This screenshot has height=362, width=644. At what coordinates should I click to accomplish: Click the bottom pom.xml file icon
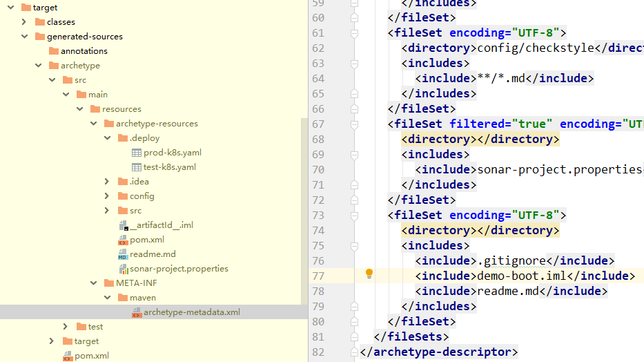(68, 356)
